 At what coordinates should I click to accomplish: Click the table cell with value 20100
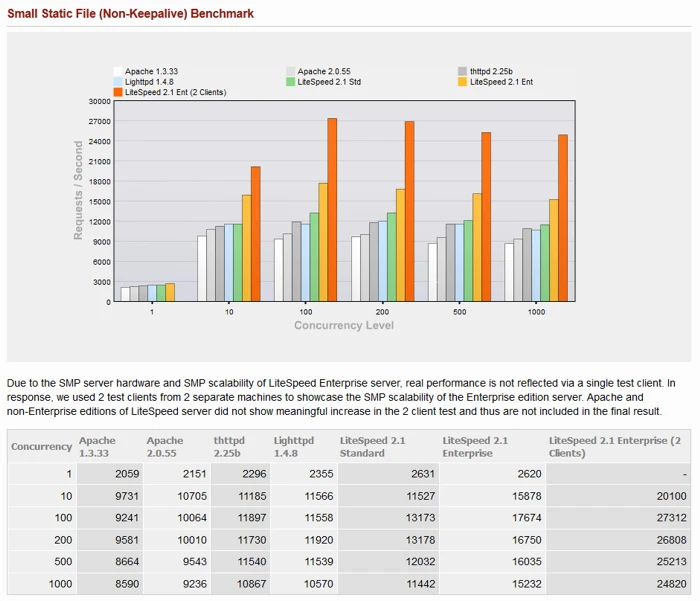(x=618, y=496)
